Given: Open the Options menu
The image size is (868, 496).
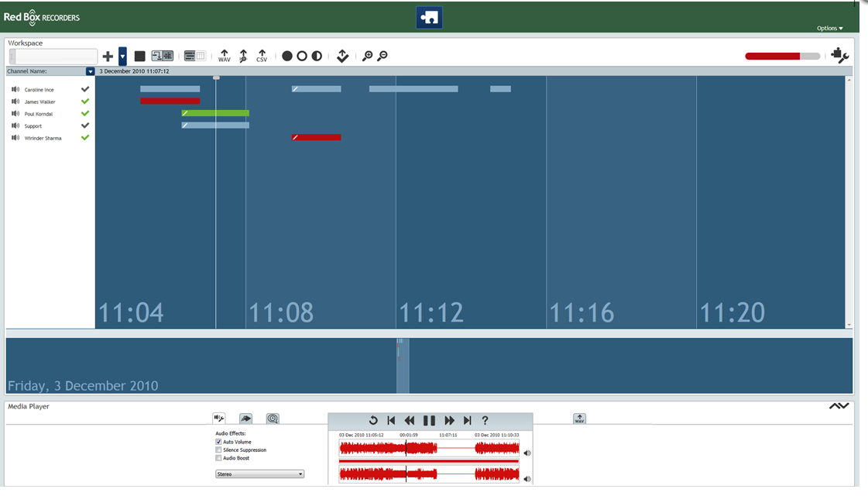Looking at the screenshot, I should tap(829, 29).
